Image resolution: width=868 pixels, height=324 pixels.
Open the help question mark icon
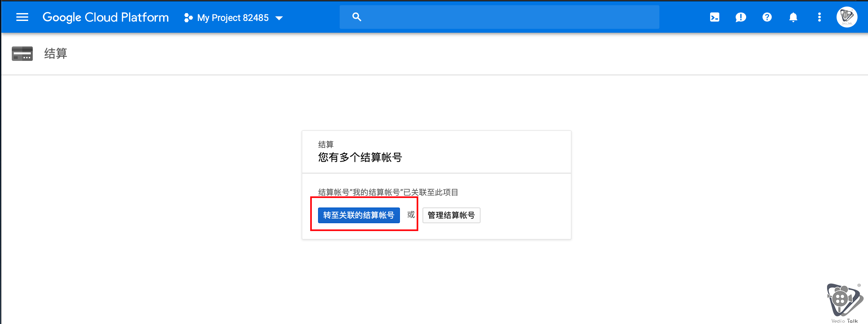(767, 17)
